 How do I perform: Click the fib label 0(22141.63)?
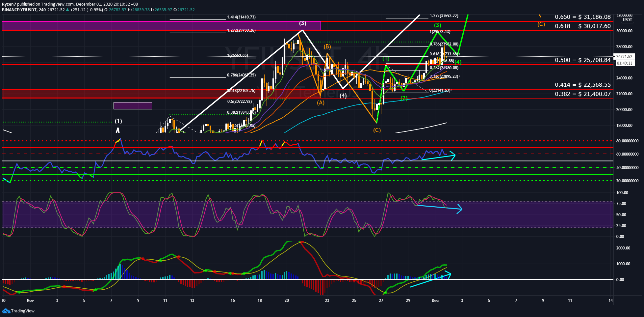440,90
